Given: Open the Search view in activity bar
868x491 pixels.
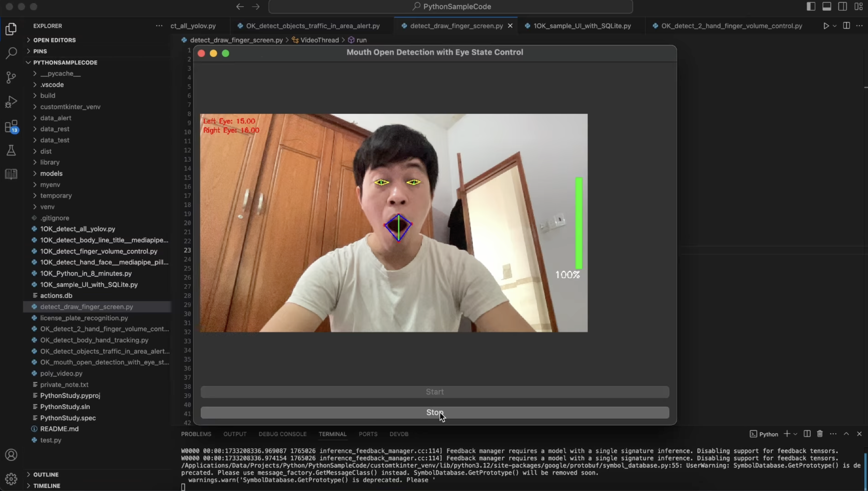Looking at the screenshot, I should coord(11,53).
